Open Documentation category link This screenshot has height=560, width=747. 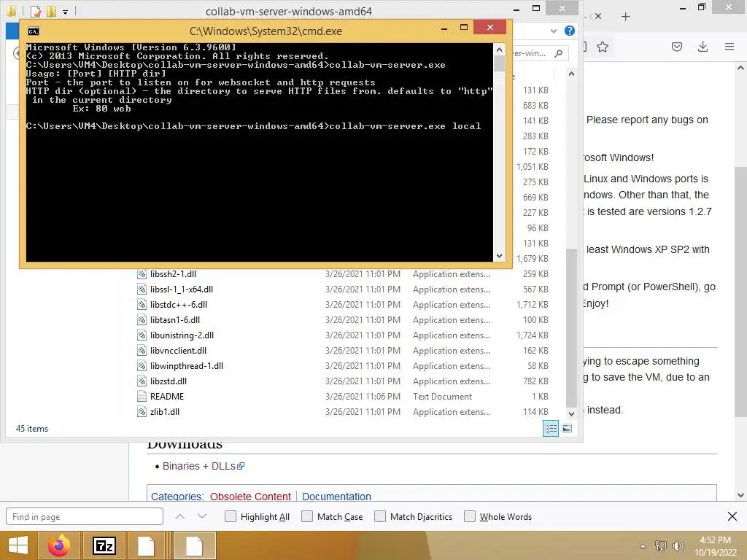pos(336,496)
